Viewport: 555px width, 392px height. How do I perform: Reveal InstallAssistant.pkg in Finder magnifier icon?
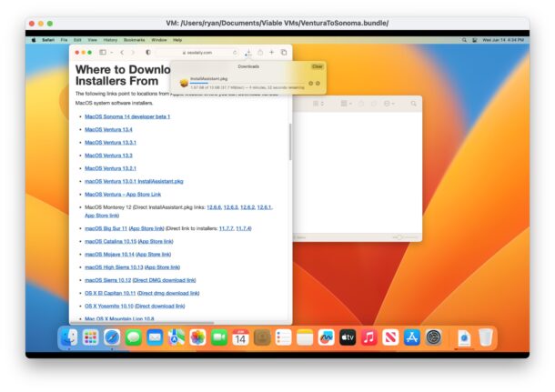pos(318,83)
